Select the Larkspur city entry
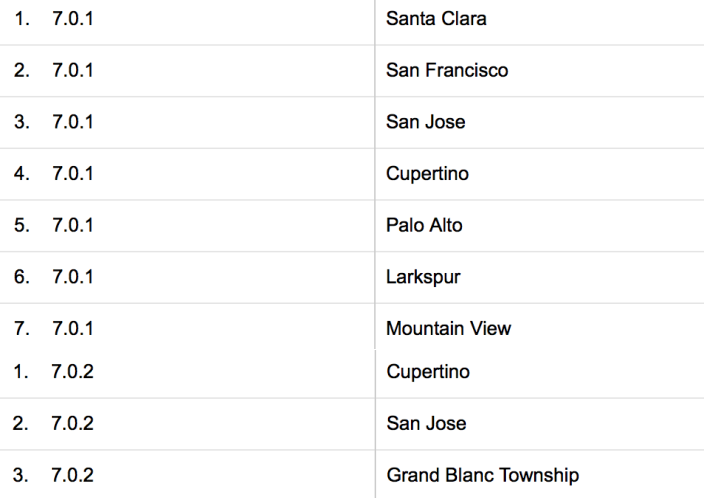 tap(423, 277)
